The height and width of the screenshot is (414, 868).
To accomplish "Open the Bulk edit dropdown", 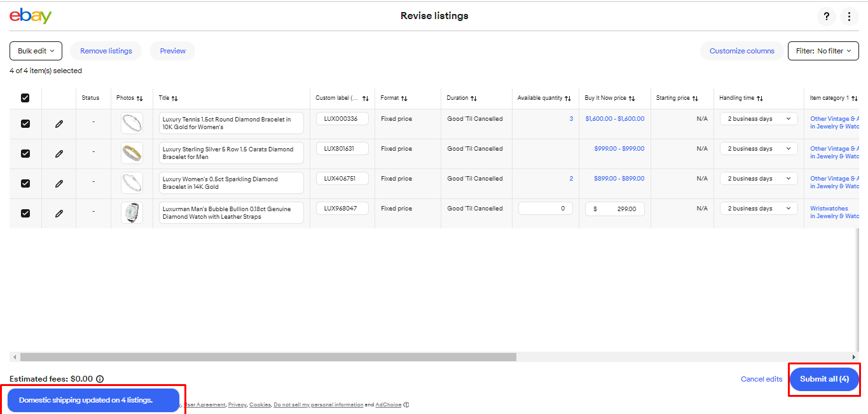I will (x=36, y=51).
